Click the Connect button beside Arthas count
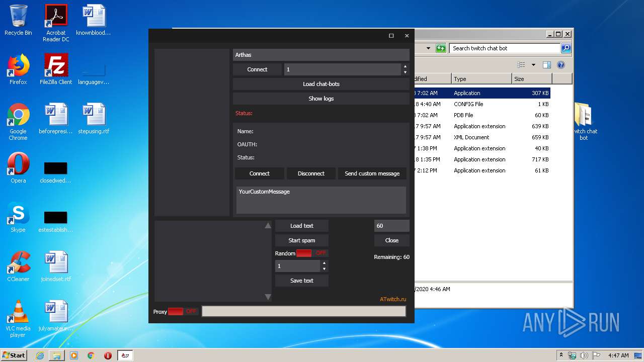The height and width of the screenshot is (362, 644). click(x=257, y=69)
